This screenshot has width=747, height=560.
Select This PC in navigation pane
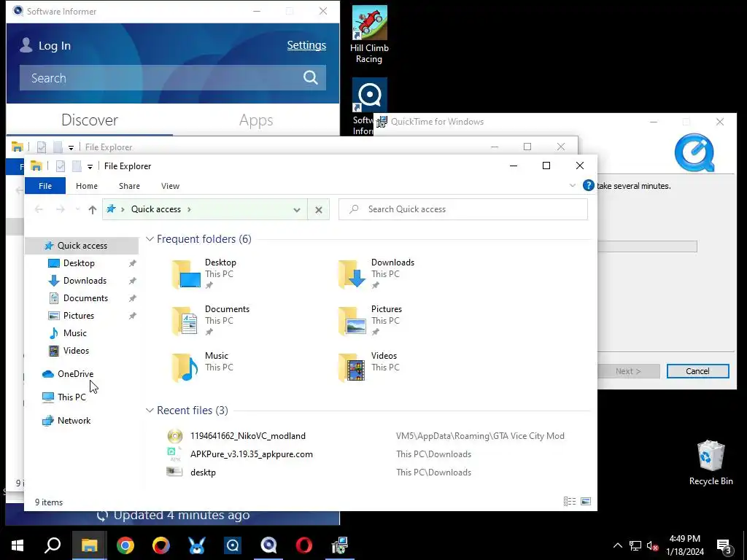point(71,397)
